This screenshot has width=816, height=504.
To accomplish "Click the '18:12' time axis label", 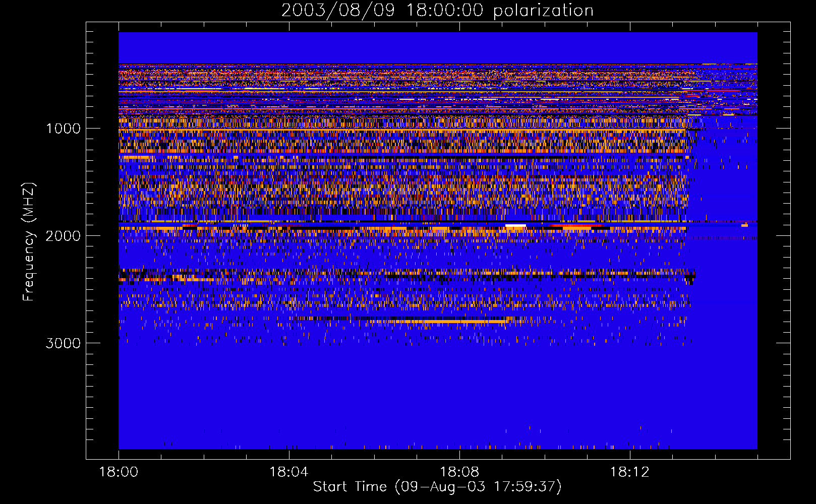I will pos(629,472).
